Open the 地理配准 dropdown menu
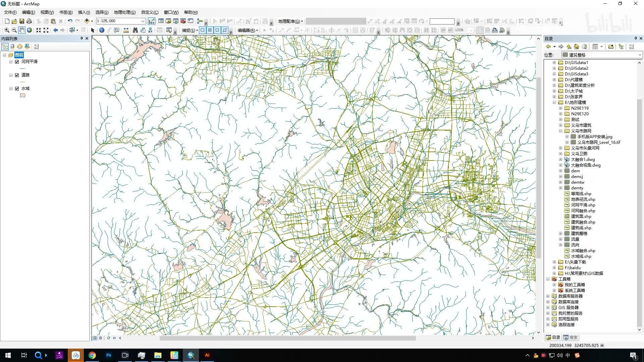 click(x=290, y=21)
